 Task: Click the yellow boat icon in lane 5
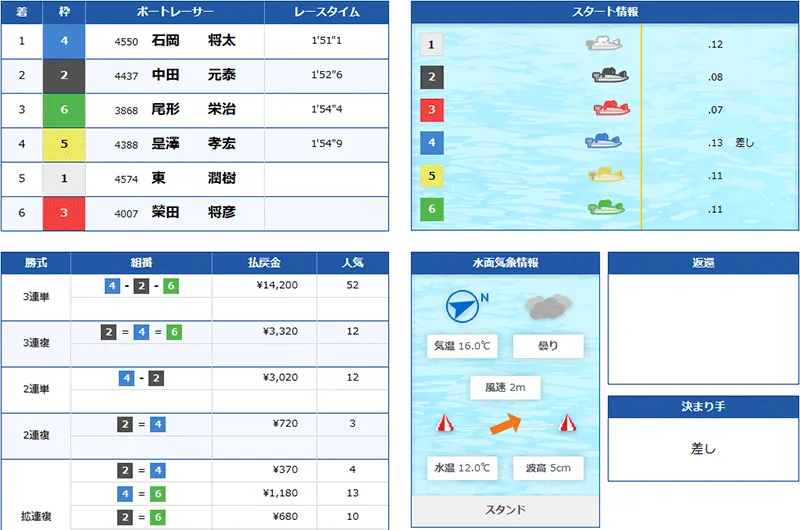[x=606, y=174]
